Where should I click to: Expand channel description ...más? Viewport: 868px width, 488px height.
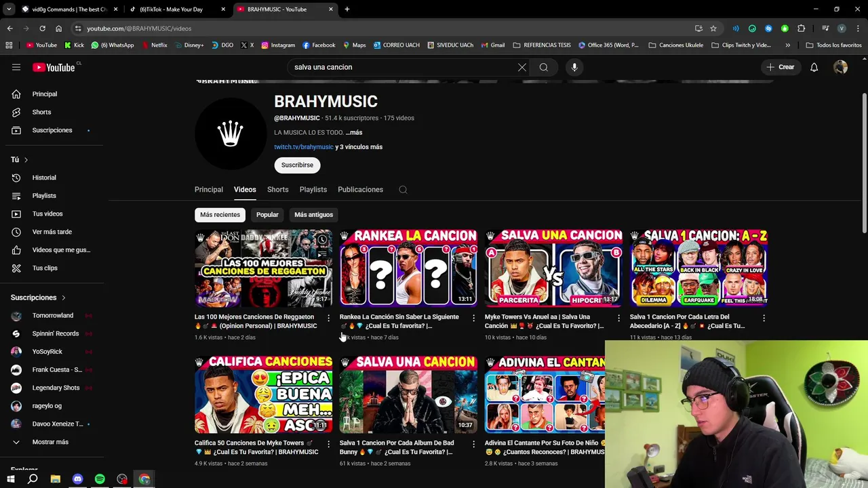tap(354, 133)
